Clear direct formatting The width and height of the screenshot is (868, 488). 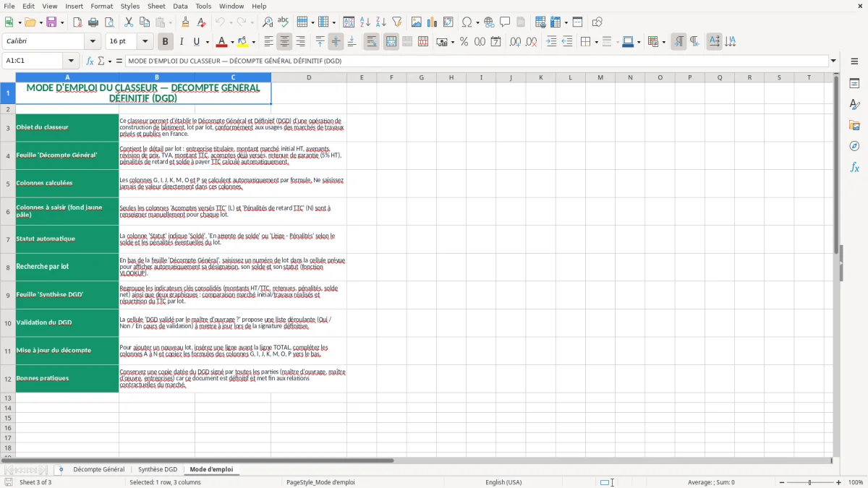[x=200, y=22]
